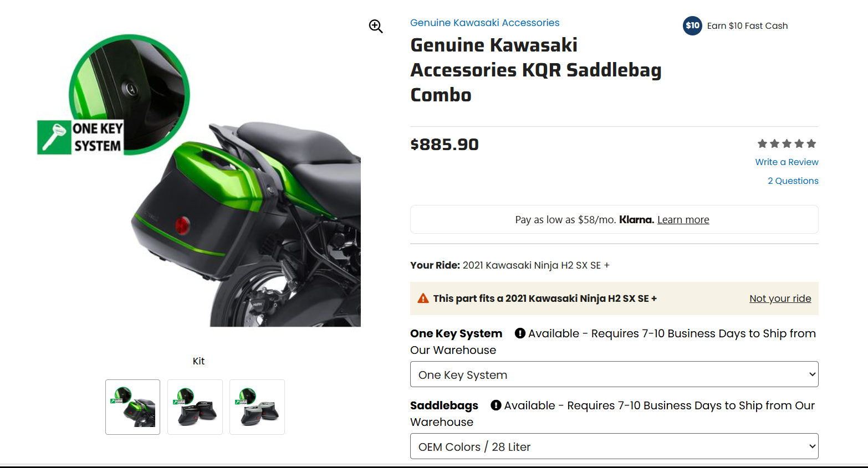Open the OEM Colors / 28 Liter dropdown
This screenshot has width=868, height=468.
click(x=614, y=446)
